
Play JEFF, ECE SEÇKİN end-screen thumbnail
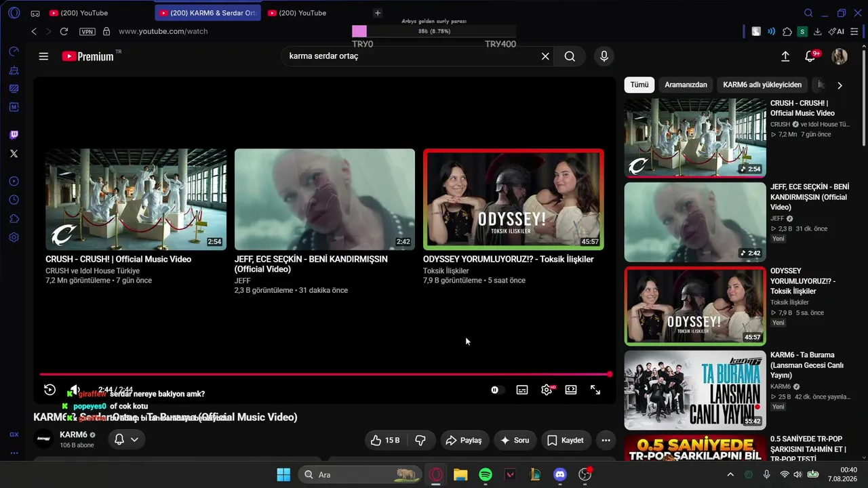pyautogui.click(x=325, y=199)
